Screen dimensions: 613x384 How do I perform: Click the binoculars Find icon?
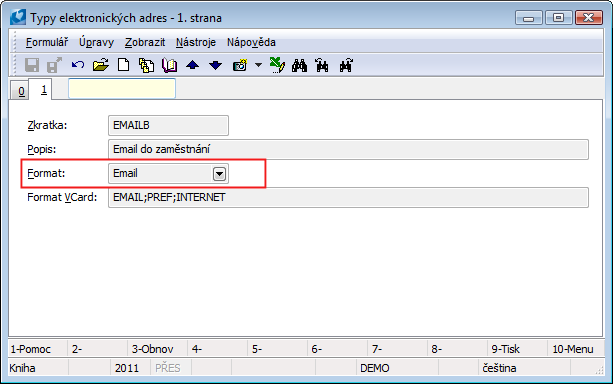point(299,65)
